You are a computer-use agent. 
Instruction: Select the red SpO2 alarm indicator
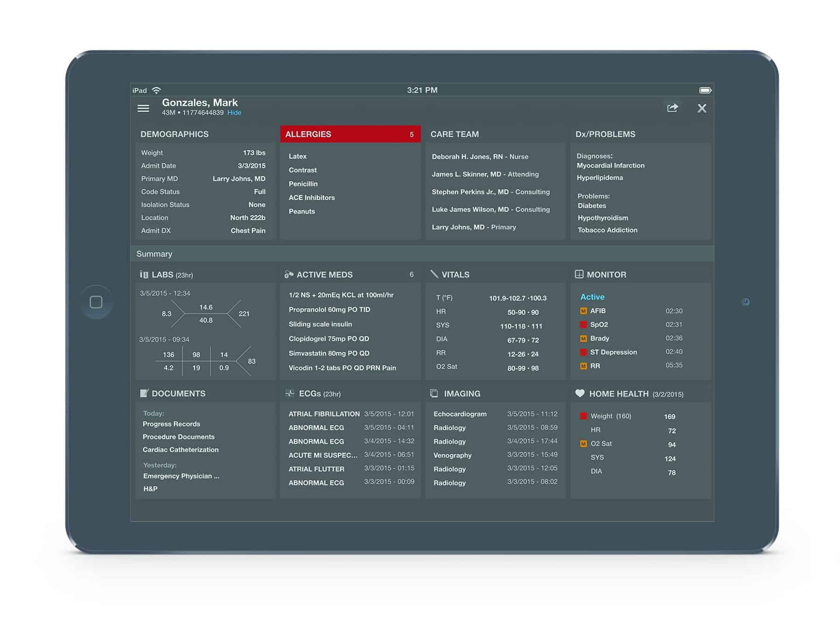coord(583,324)
